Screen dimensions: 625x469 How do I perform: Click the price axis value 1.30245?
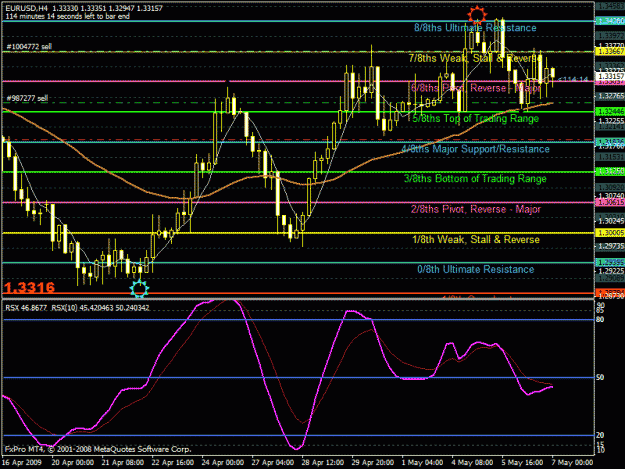pyautogui.click(x=611, y=221)
